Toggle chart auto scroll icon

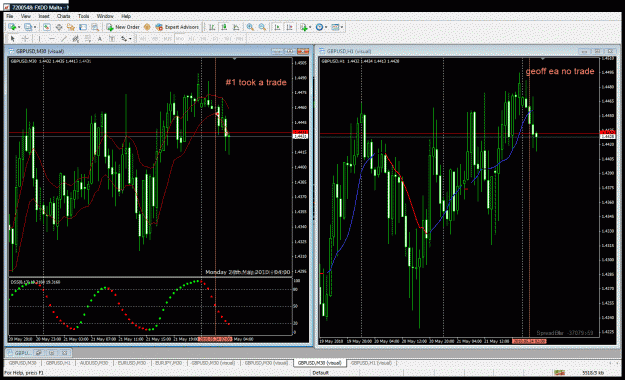[277, 27]
